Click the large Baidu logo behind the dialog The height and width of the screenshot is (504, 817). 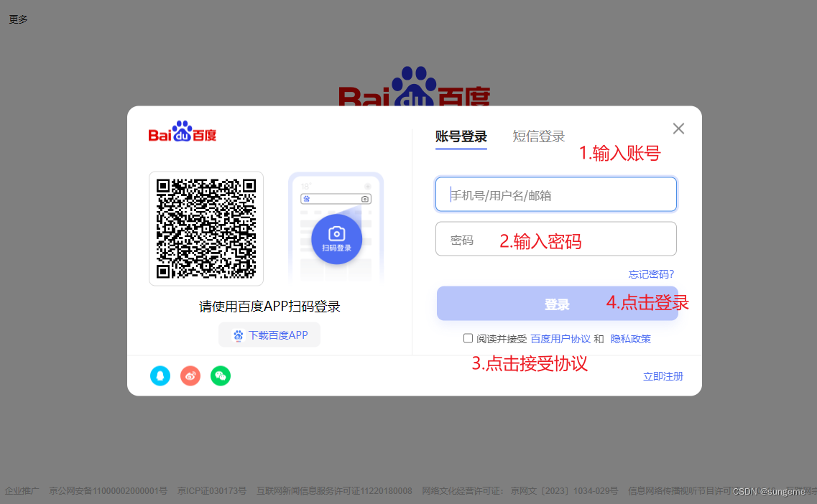[414, 86]
